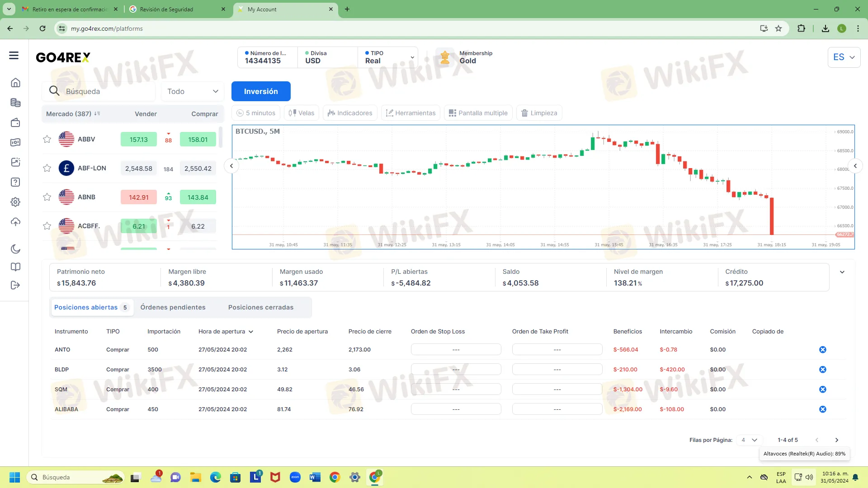Go to previous page of positions

pyautogui.click(x=817, y=440)
